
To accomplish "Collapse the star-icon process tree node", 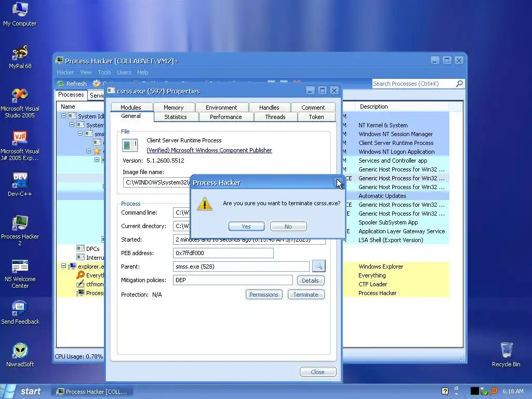I will coord(88,151).
